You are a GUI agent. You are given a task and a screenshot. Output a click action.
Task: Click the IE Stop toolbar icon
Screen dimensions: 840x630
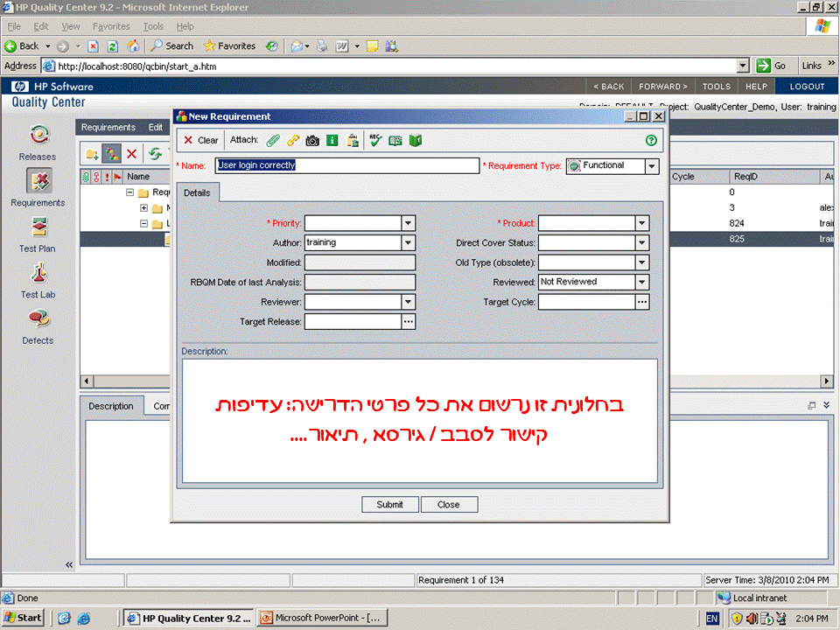94,46
